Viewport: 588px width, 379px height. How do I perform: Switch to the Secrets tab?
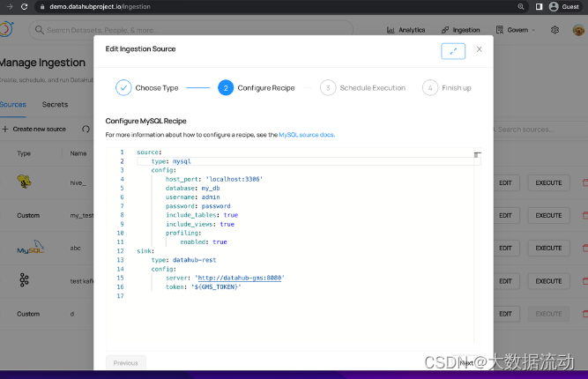55,105
